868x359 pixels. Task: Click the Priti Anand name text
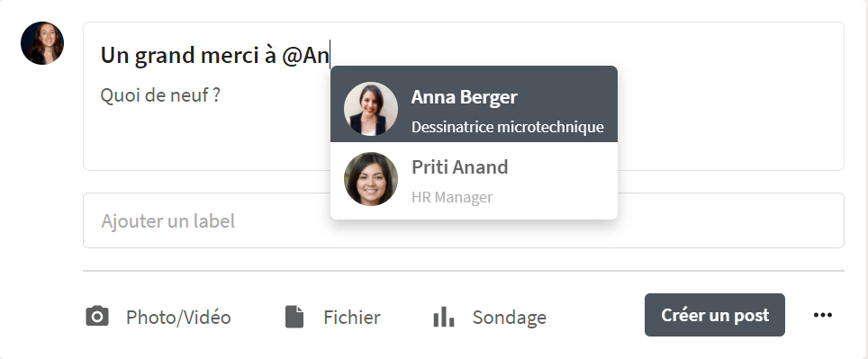[x=459, y=167]
